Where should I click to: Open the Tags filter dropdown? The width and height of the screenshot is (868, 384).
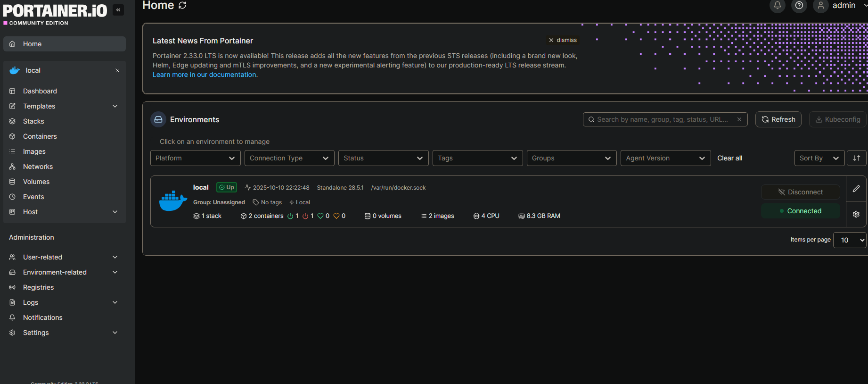click(x=478, y=158)
